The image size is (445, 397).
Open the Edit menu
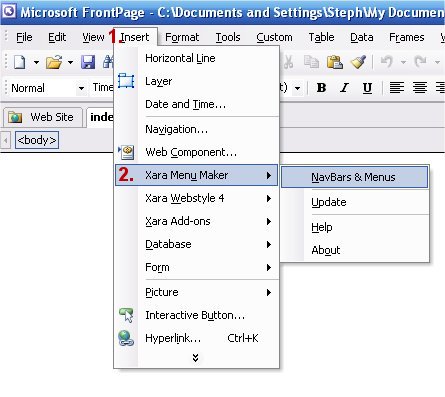(57, 37)
